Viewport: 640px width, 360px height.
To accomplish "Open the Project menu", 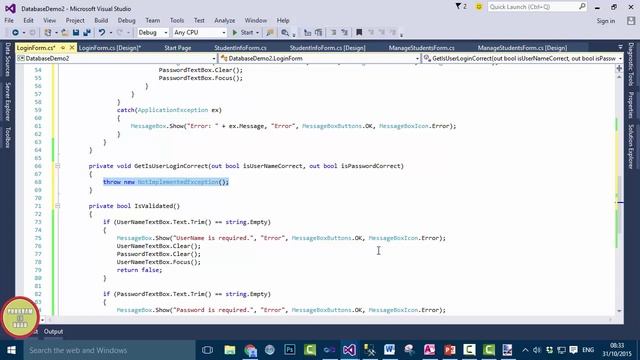I will coord(75,20).
